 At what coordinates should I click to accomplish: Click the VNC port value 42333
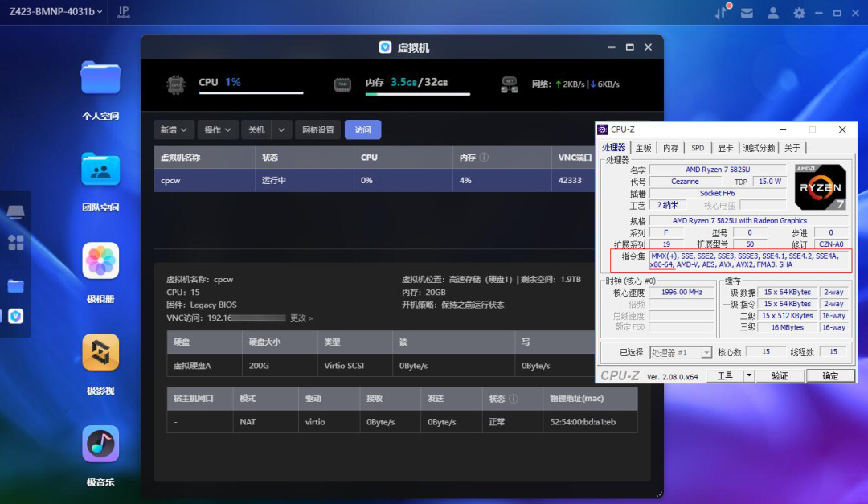[570, 181]
